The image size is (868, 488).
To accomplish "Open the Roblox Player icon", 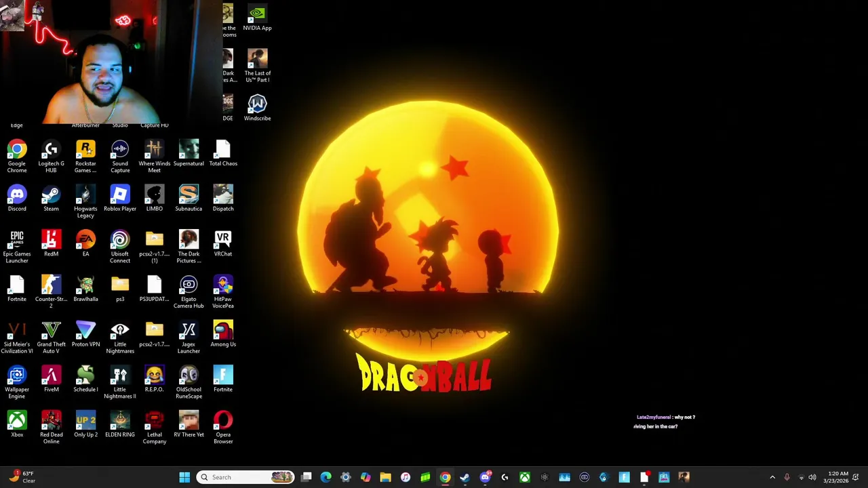I will 120,199.
